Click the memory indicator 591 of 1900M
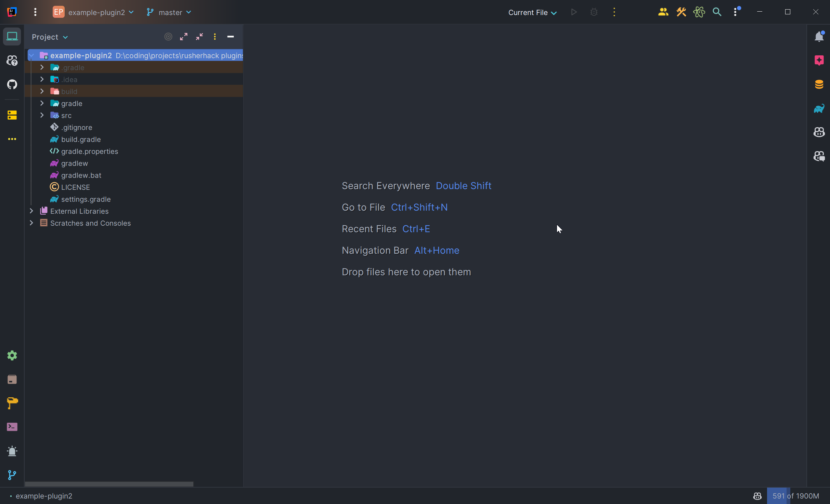830x504 pixels. [x=795, y=496]
